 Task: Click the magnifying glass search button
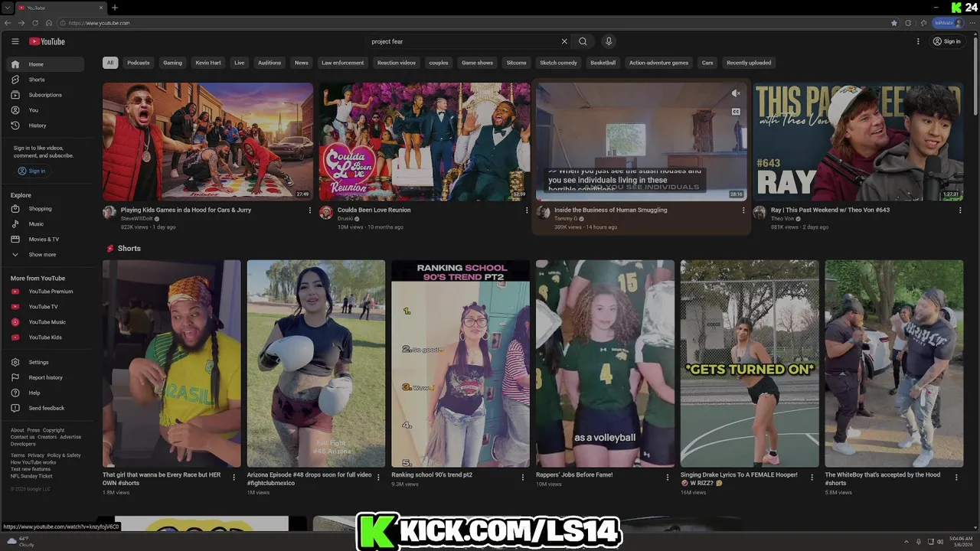pyautogui.click(x=583, y=41)
